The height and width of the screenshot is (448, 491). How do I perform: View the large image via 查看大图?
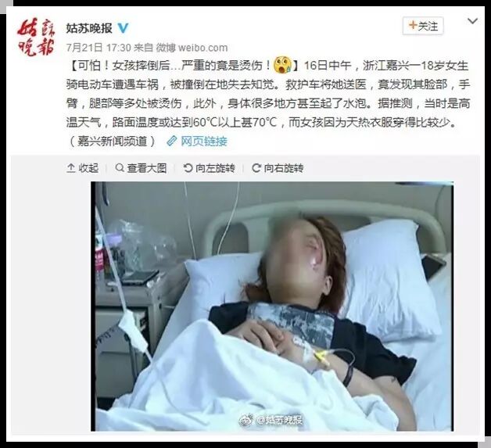pyautogui.click(x=141, y=168)
